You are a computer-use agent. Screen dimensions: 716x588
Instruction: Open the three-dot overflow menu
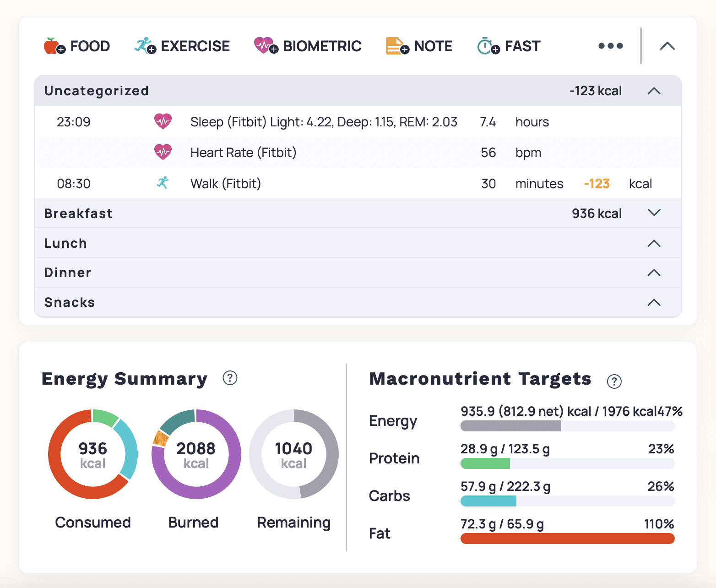610,46
